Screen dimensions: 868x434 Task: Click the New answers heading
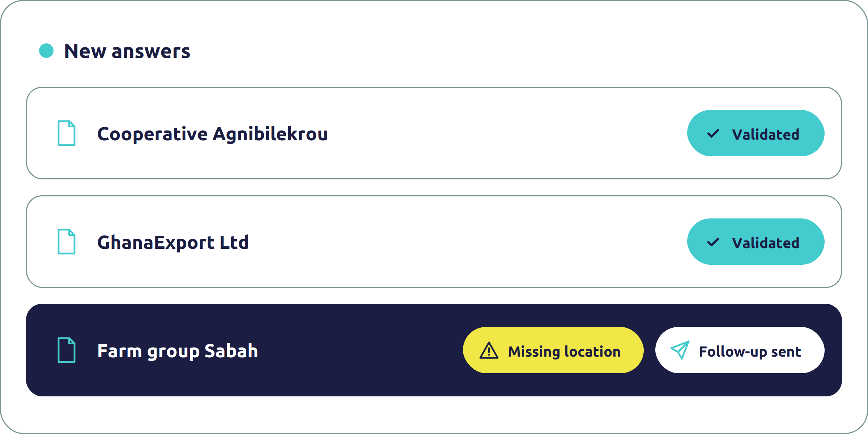[x=127, y=51]
